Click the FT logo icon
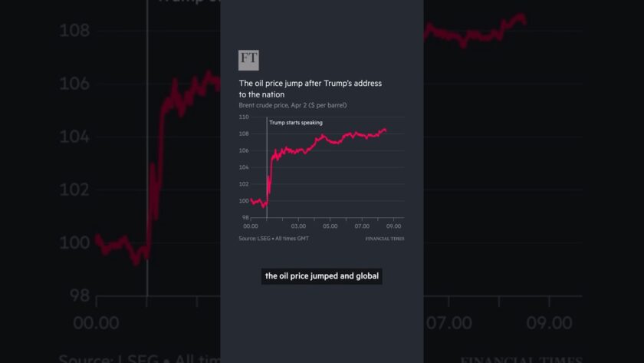Image resolution: width=644 pixels, height=363 pixels. point(248,60)
